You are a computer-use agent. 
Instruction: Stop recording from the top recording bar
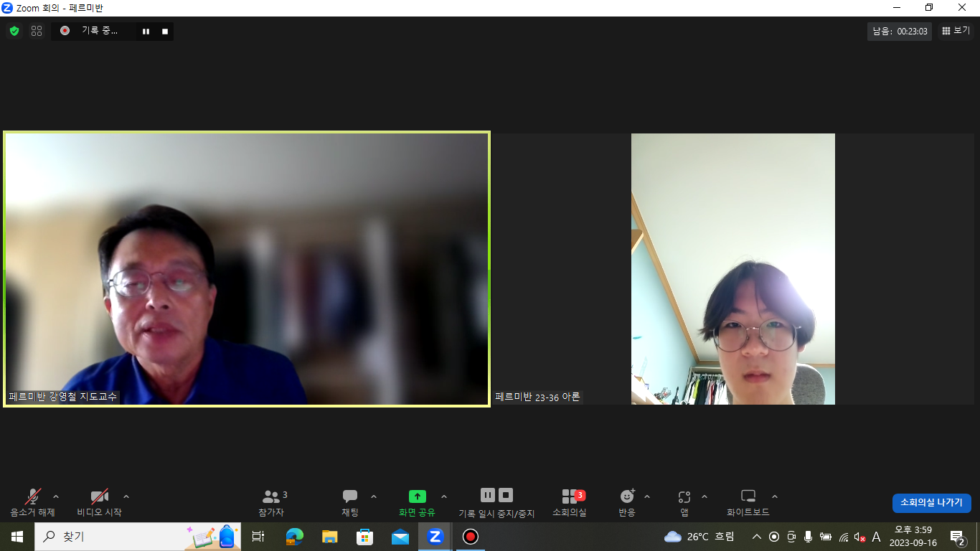click(165, 32)
